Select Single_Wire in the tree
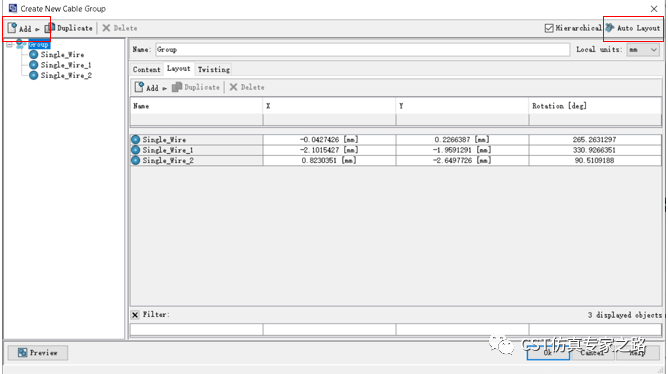This screenshot has height=374, width=668. (x=62, y=55)
